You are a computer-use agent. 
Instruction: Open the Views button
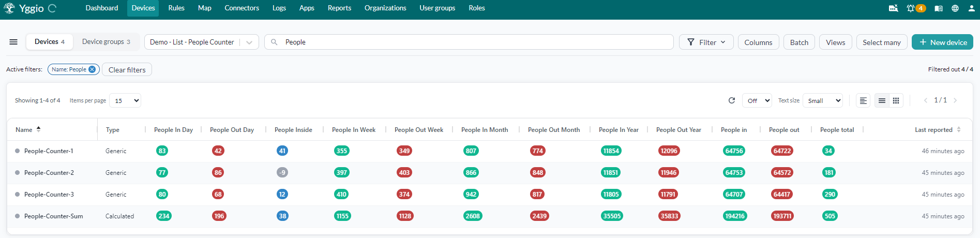(836, 42)
